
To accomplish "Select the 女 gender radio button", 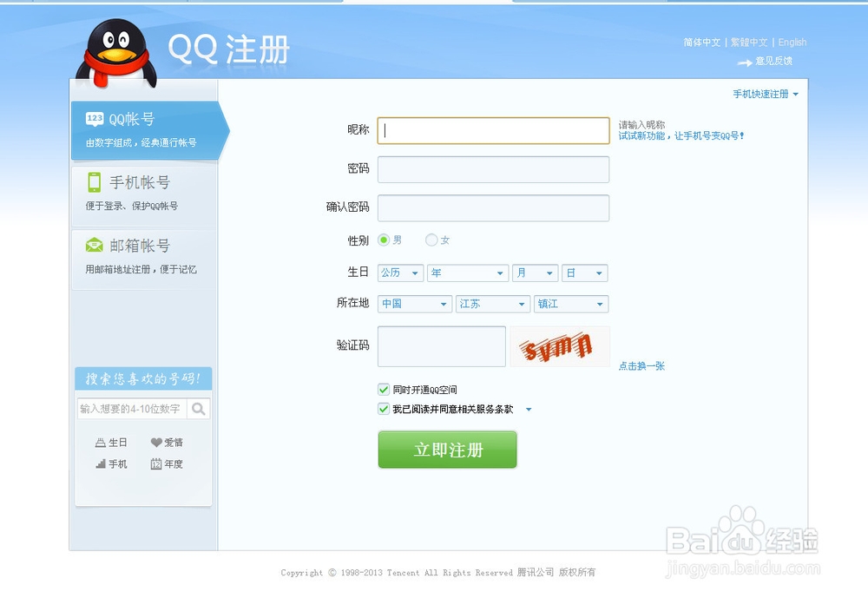I will tap(431, 240).
